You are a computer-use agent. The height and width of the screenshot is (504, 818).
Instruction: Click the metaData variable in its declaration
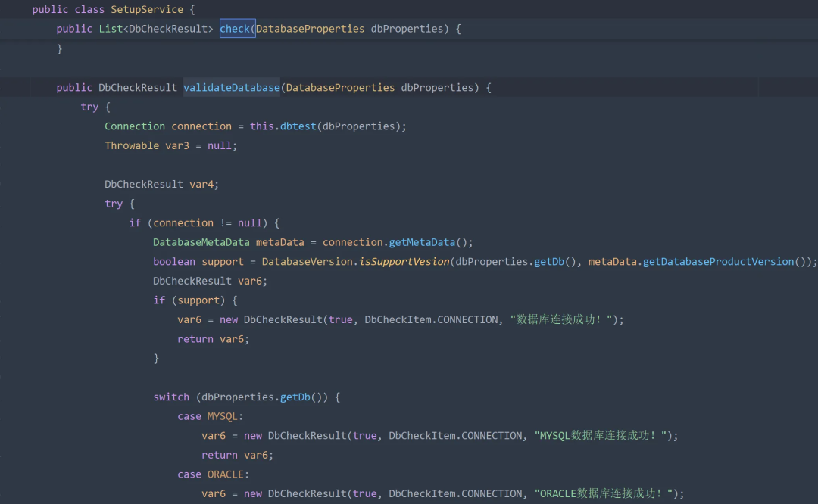click(x=279, y=242)
